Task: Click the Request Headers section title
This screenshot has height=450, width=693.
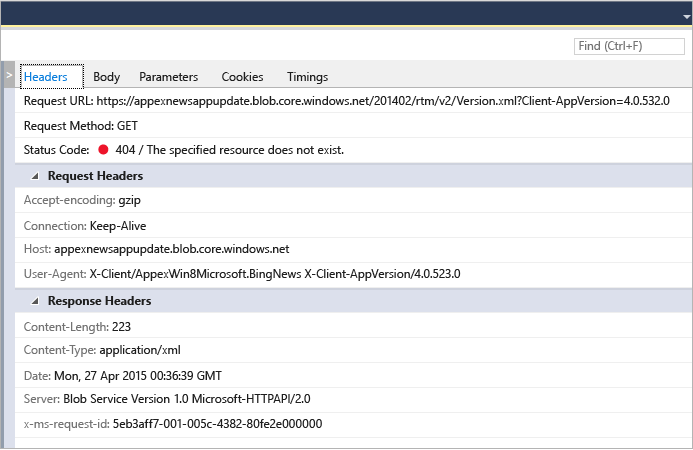Action: coord(95,176)
